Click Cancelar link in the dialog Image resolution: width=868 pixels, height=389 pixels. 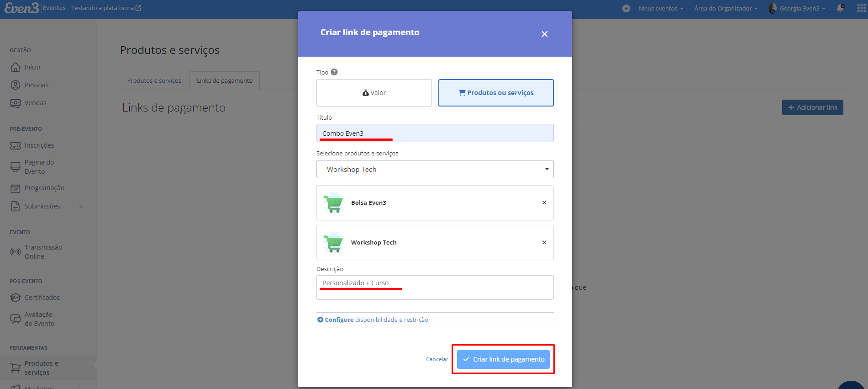click(x=437, y=359)
